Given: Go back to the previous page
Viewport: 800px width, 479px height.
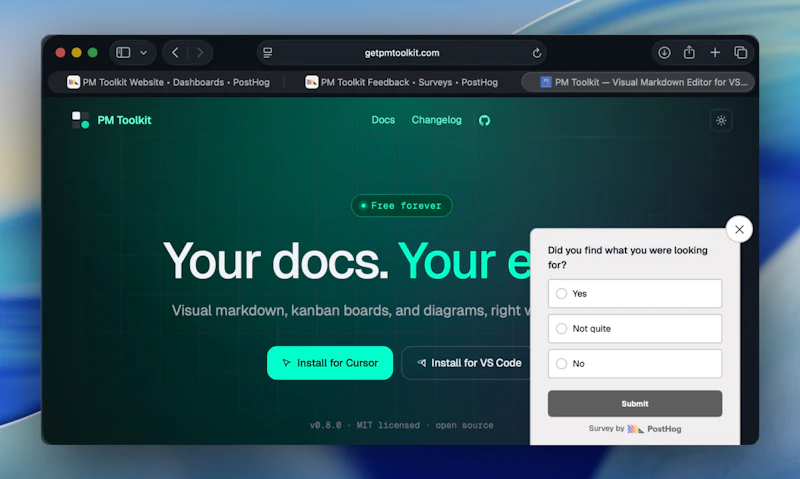Looking at the screenshot, I should coord(175,53).
